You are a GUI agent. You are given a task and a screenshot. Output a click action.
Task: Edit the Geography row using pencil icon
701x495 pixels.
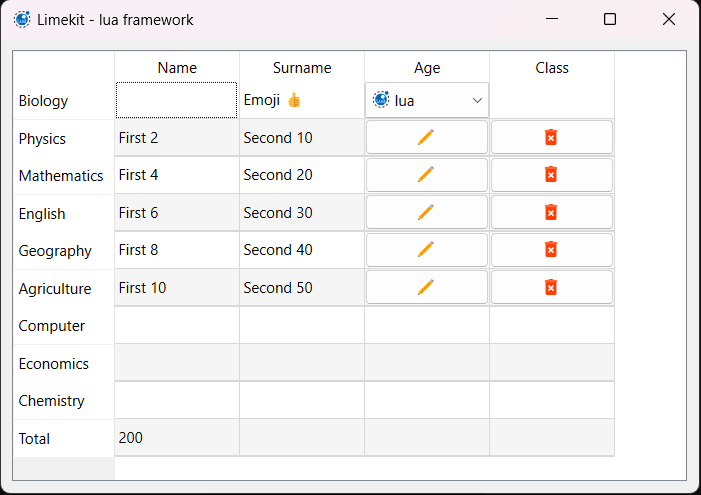pos(426,250)
